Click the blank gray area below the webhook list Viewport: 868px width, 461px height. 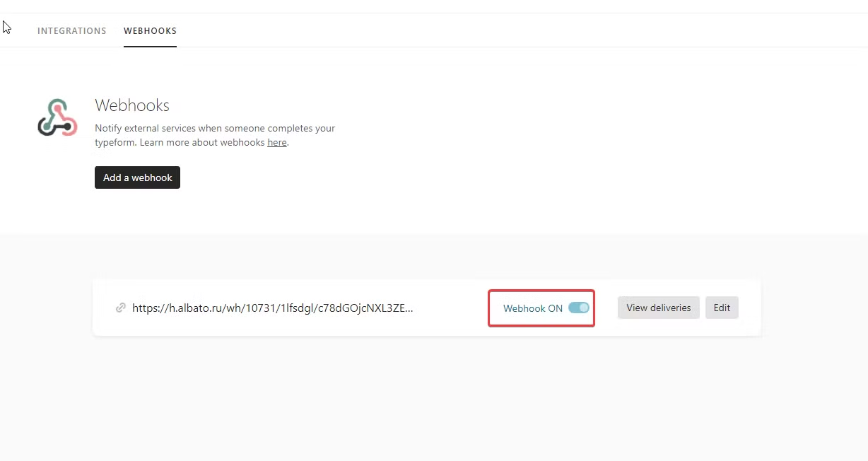pos(424,403)
